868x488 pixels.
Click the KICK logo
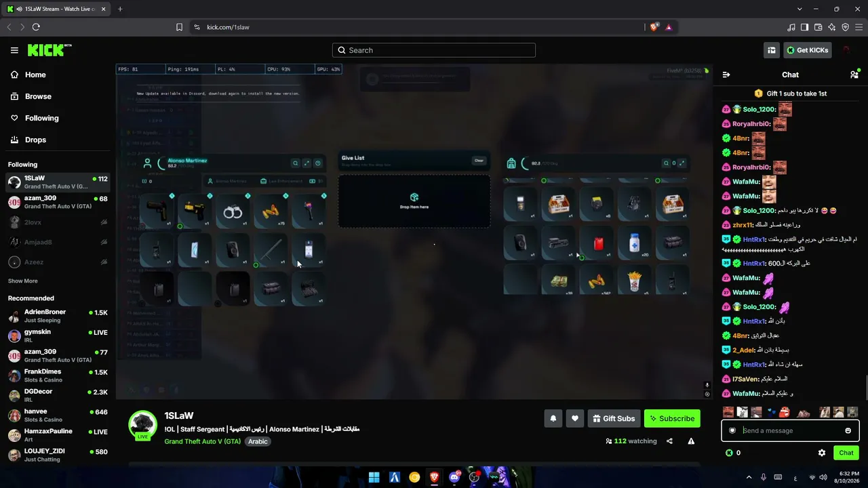(x=50, y=50)
